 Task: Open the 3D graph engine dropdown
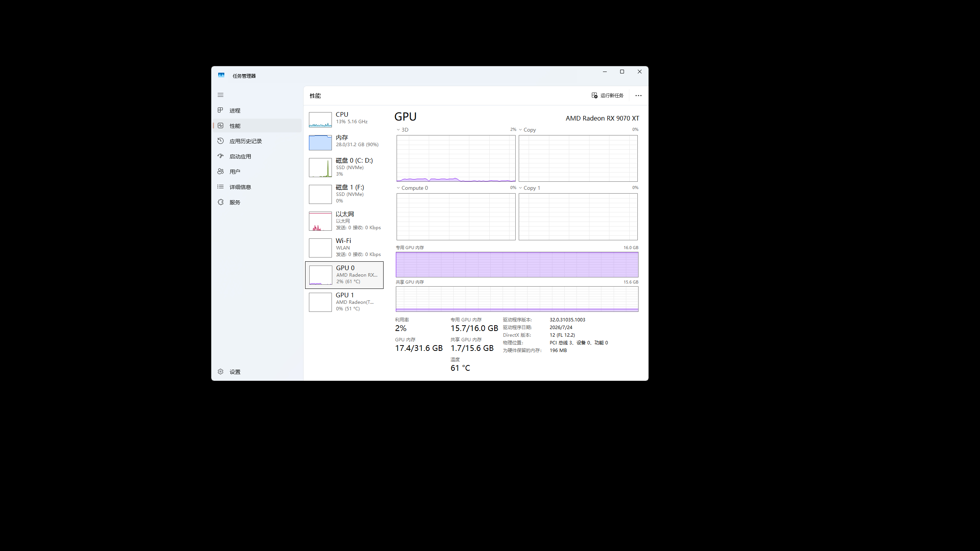tap(398, 130)
